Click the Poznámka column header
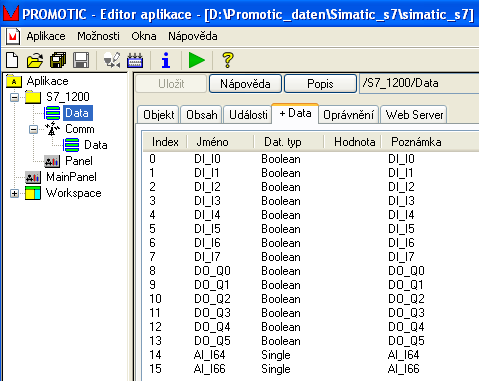 431,142
